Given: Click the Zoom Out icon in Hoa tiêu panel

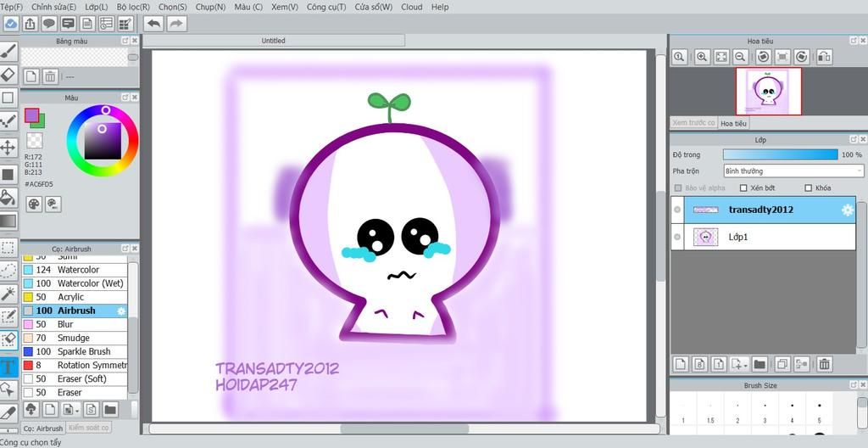Looking at the screenshot, I should pyautogui.click(x=740, y=57).
